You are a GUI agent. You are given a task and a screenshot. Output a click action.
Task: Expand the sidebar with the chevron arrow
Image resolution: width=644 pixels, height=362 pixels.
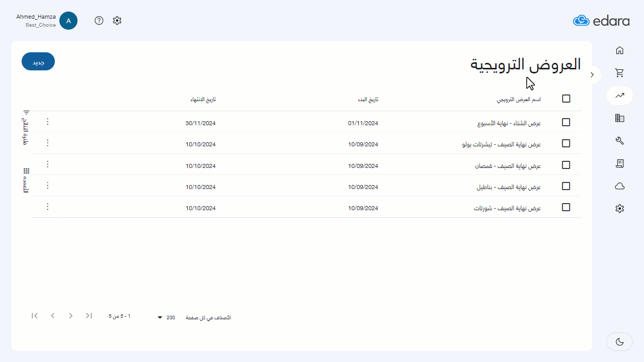click(592, 75)
